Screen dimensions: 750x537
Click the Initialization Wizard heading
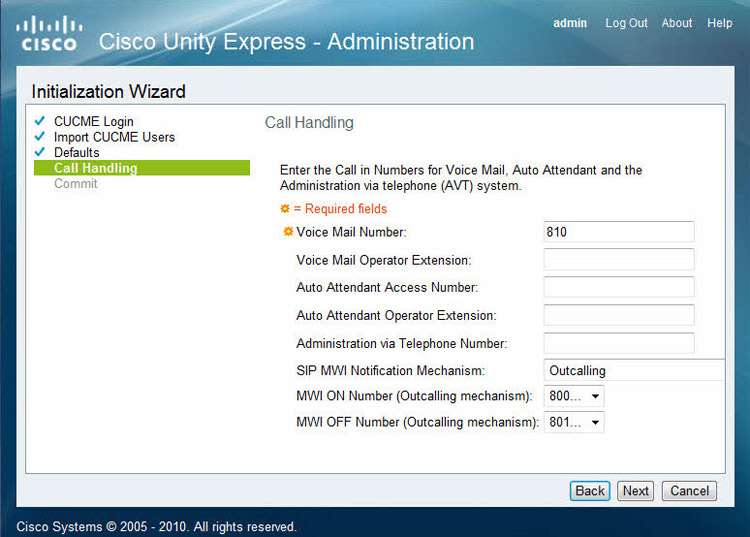(x=109, y=91)
